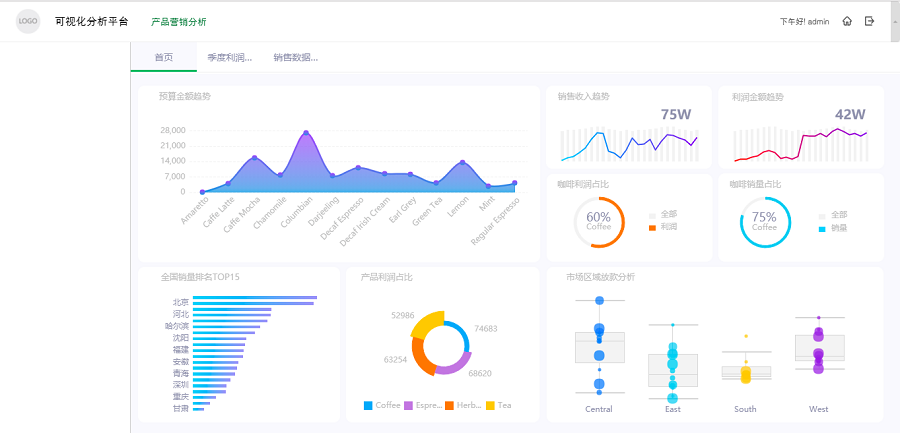Click the Columbian peak point on line chart
This screenshot has height=433, width=900.
(x=306, y=133)
